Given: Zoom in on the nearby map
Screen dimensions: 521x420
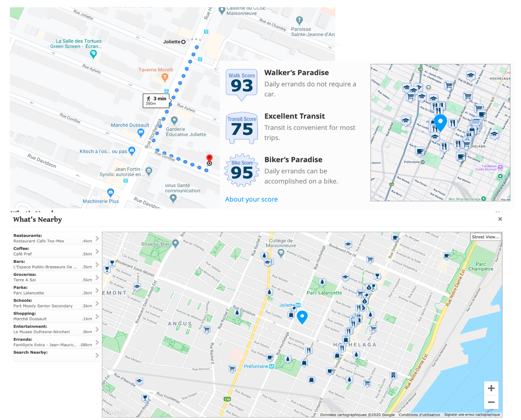Looking at the screenshot, I should coord(491,388).
